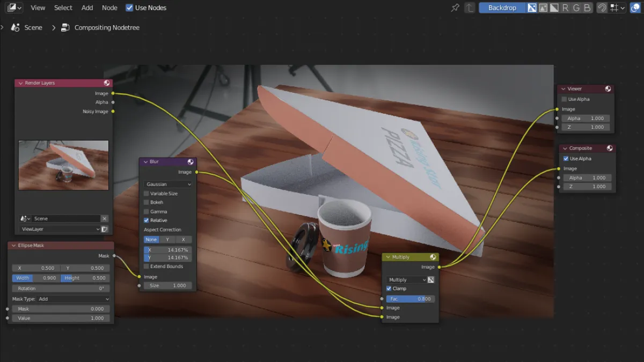Image resolution: width=644 pixels, height=362 pixels.
Task: Open the scene browse icon dropdown
Action: (24, 218)
